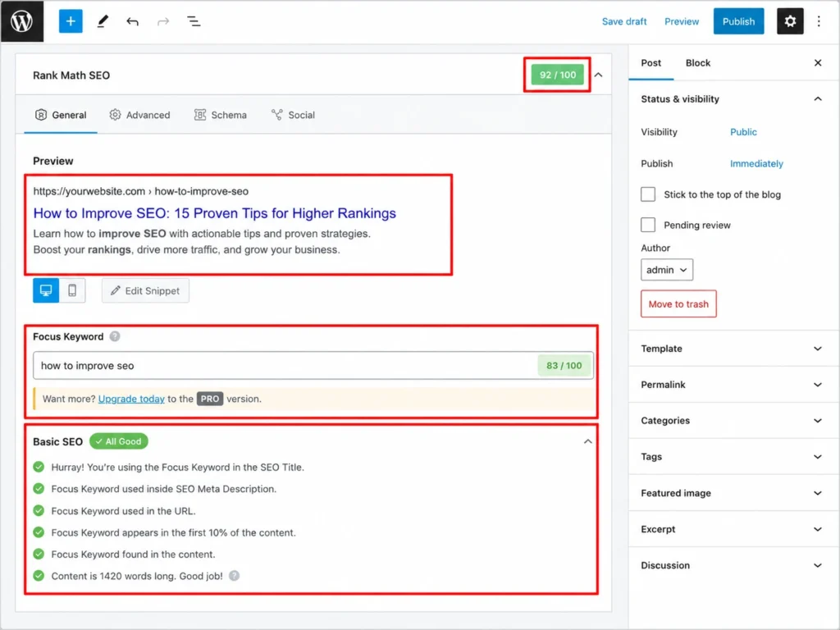Click 'Hurray! You're using the Focus Keyword' text
Viewport: 840px width, 630px height.
coord(178,468)
